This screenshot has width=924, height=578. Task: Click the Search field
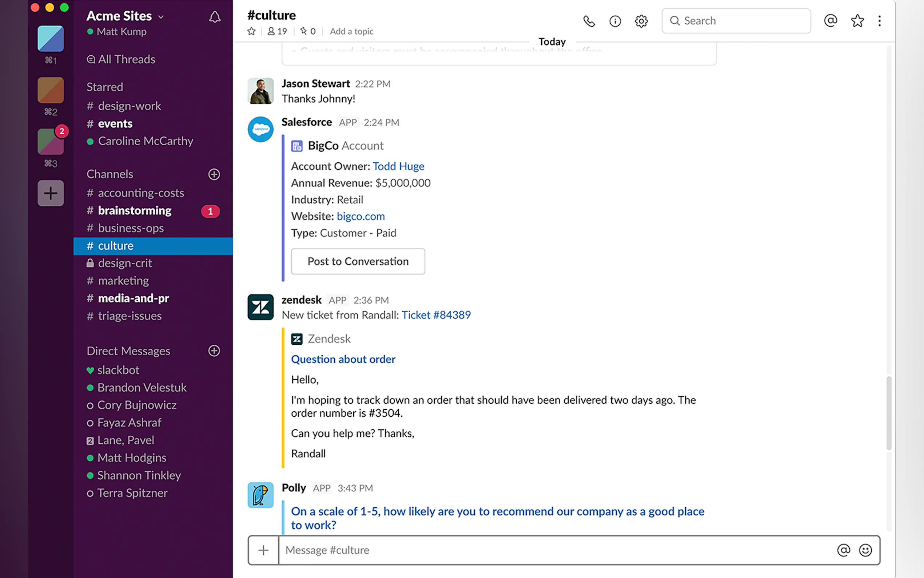pos(736,21)
